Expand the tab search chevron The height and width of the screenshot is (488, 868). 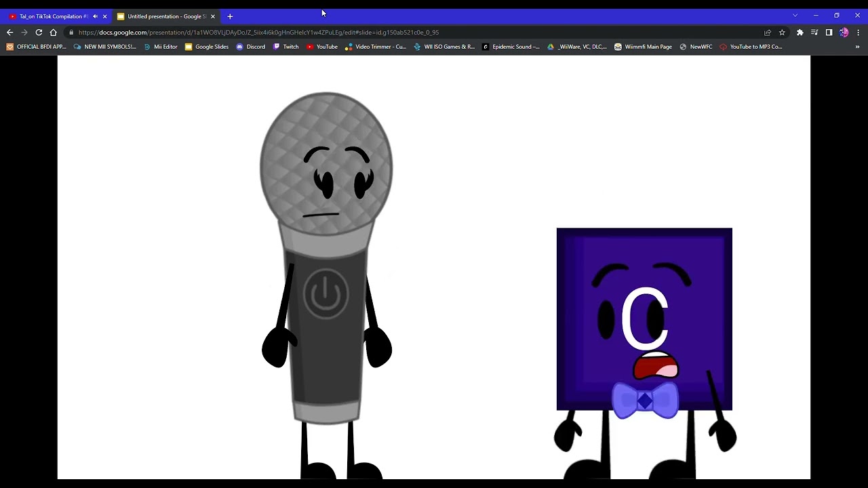click(x=795, y=15)
